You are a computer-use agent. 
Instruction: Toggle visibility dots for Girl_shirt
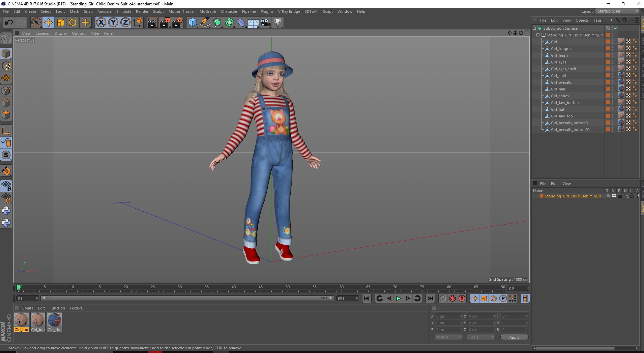click(613, 76)
